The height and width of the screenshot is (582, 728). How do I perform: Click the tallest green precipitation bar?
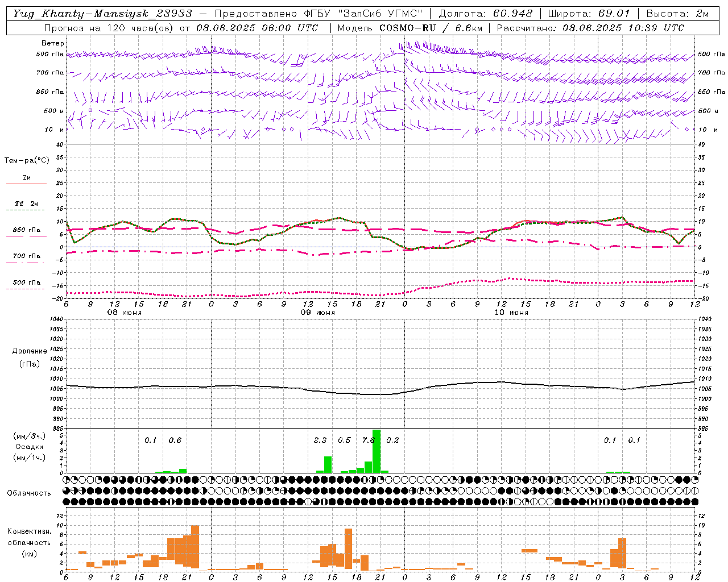click(x=377, y=451)
